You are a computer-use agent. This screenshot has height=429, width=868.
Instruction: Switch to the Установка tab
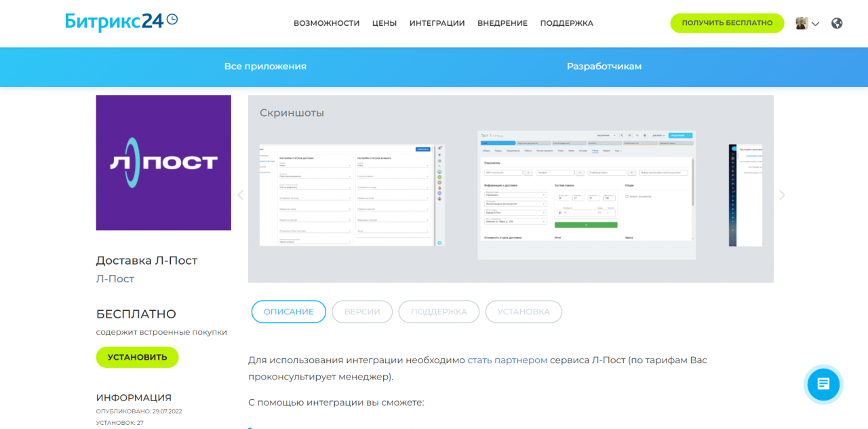point(524,312)
